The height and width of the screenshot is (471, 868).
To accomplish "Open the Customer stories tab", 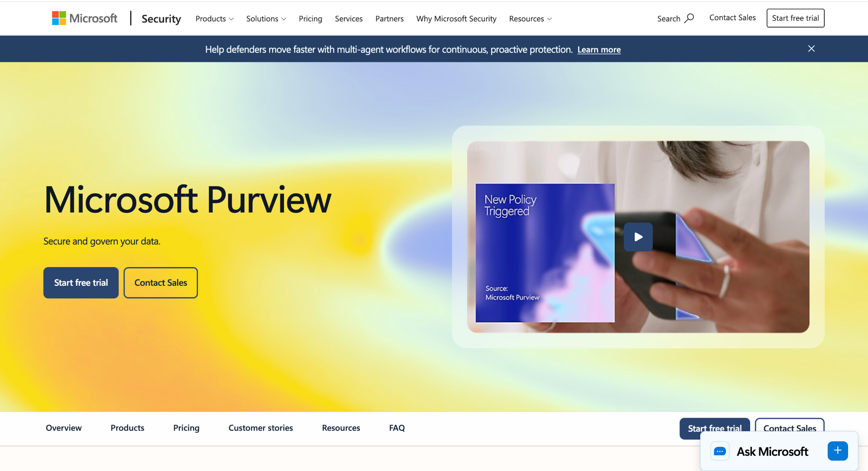I will click(x=261, y=428).
